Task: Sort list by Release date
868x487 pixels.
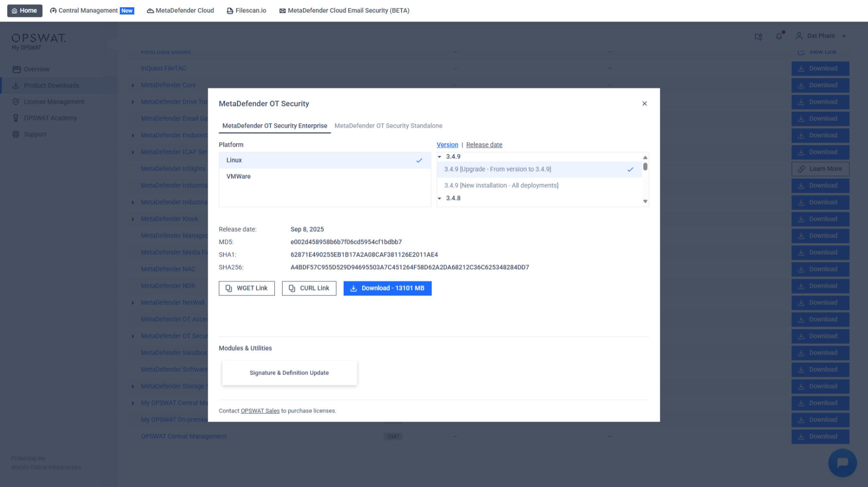Action: [x=484, y=145]
